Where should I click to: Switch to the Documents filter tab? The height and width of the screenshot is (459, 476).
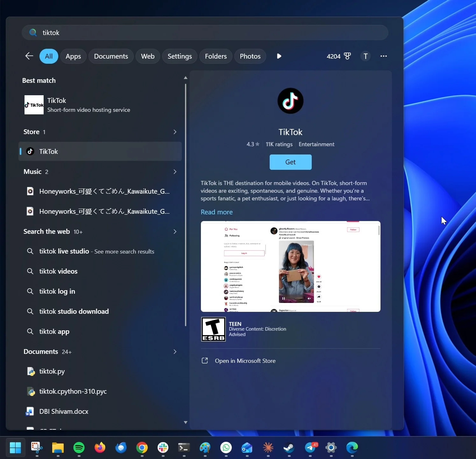(111, 56)
